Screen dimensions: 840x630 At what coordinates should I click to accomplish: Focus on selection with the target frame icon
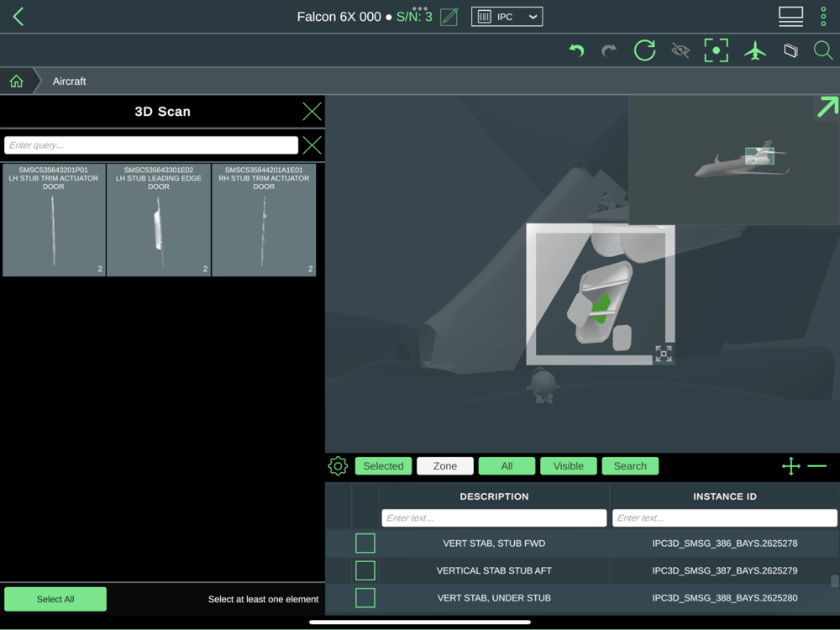click(x=717, y=50)
